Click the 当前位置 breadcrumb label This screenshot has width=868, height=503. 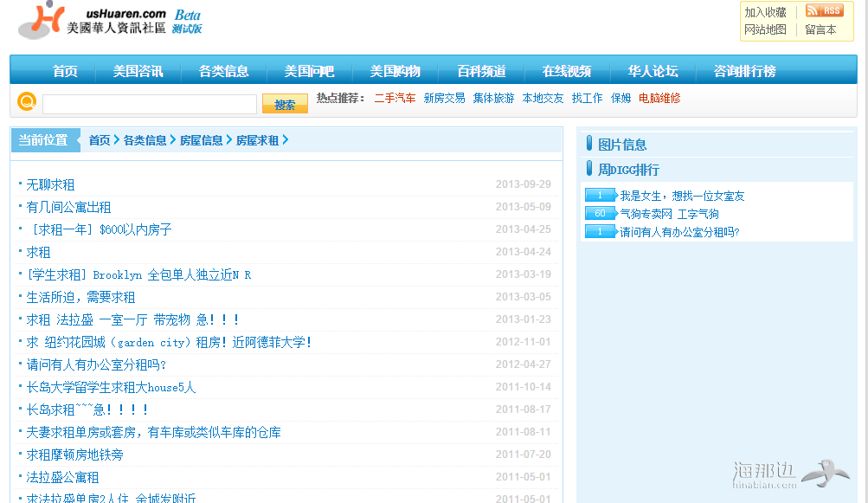pos(43,140)
